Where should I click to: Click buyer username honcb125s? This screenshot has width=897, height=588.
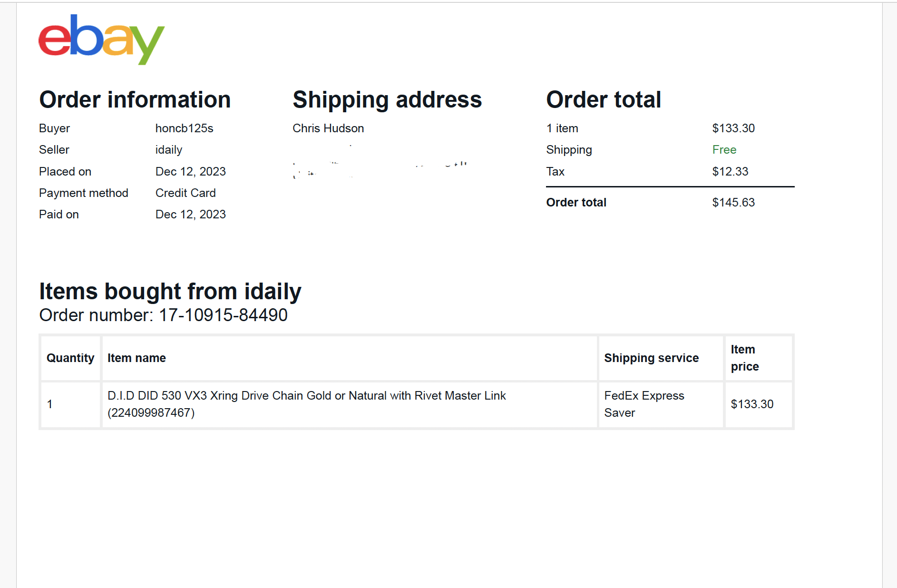184,128
